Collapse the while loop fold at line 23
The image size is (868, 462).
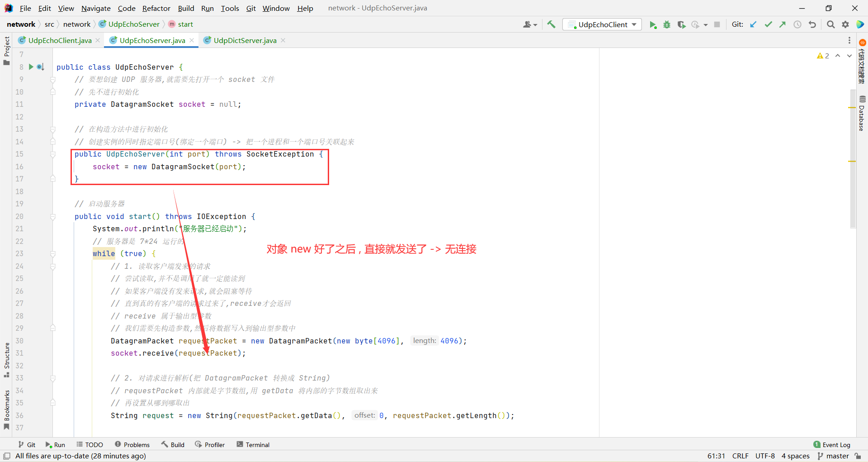[x=53, y=254]
